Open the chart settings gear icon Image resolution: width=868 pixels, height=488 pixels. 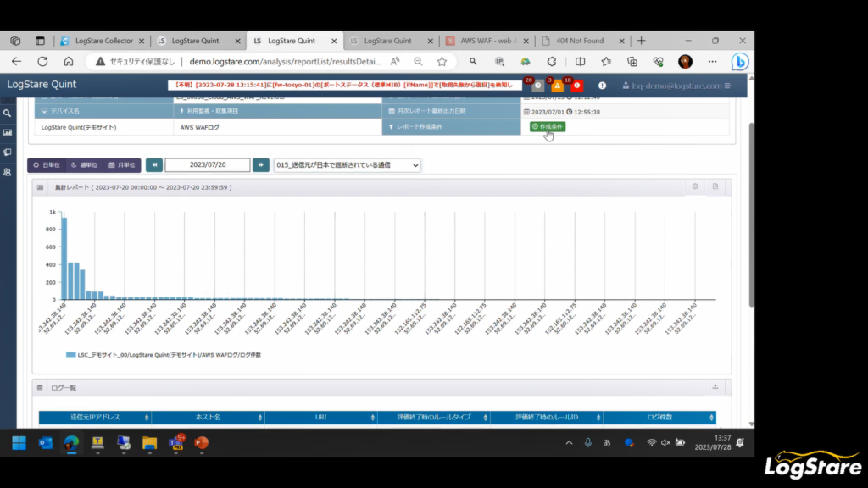pos(695,186)
